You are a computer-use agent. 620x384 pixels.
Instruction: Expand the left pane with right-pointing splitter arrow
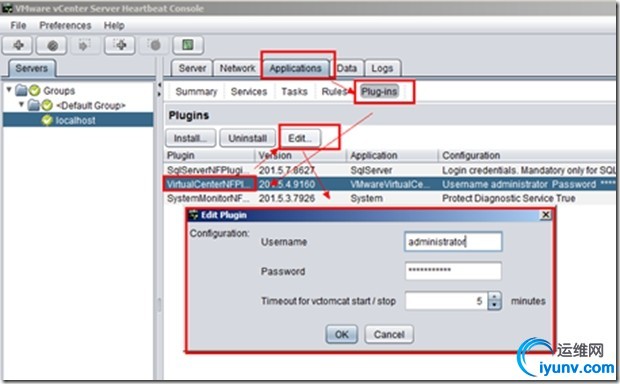coord(159,94)
